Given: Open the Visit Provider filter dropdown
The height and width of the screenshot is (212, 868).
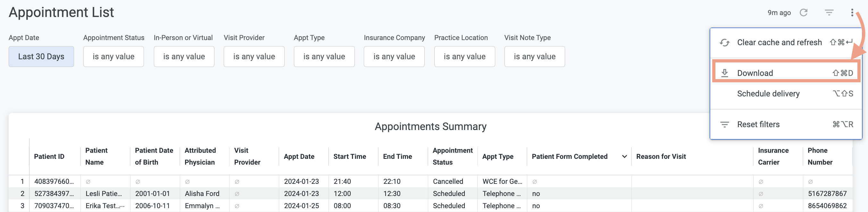Looking at the screenshot, I should 254,56.
